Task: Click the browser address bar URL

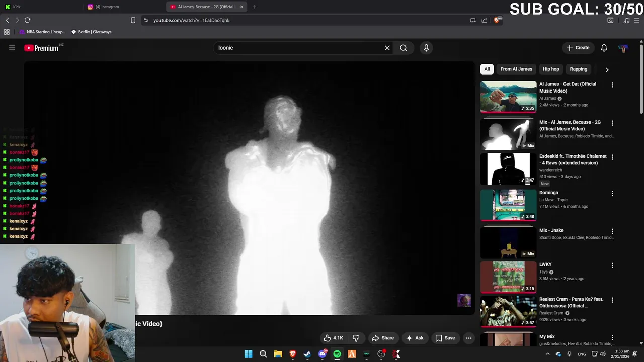Action: tap(192, 20)
